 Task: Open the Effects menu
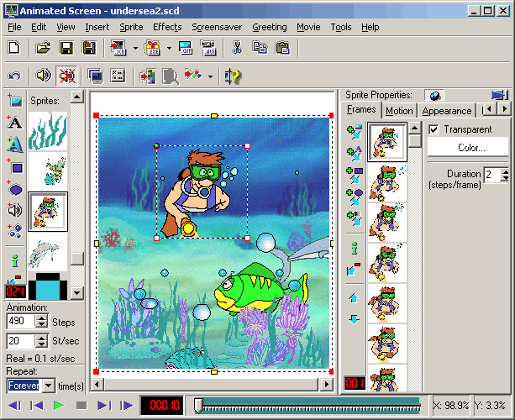tap(167, 27)
